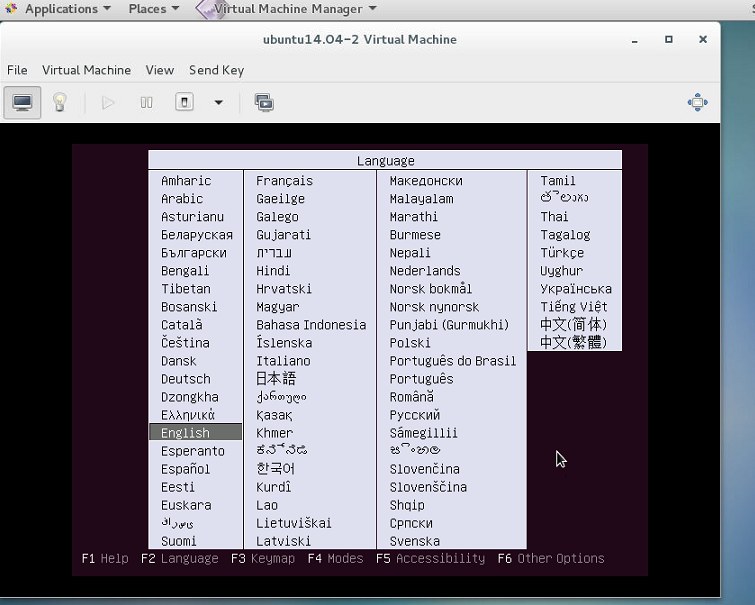This screenshot has height=605, width=755.
Task: Click the Run virtual machine play icon
Action: coord(108,103)
